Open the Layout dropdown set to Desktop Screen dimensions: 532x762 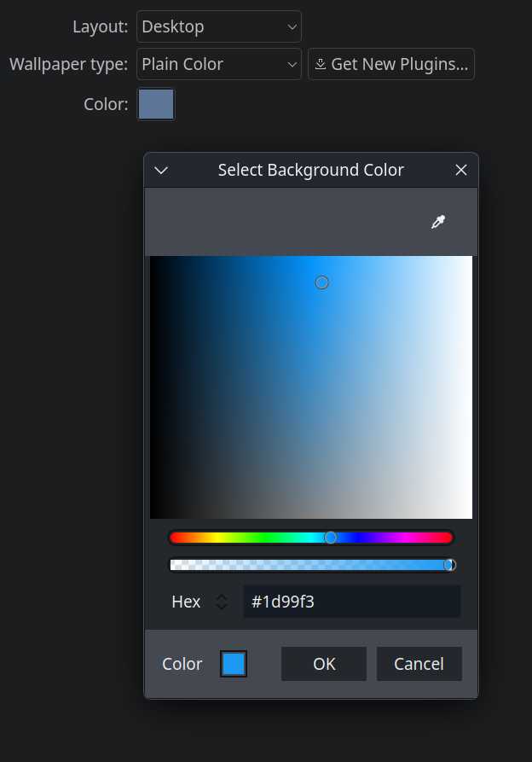[219, 26]
